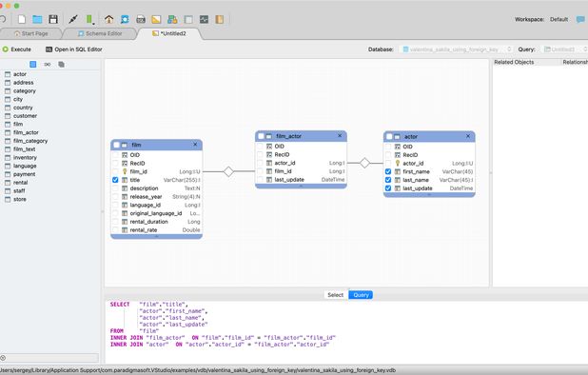Image resolution: width=588 pixels, height=375 pixels.
Task: Select the links view icon in sidebar
Action: 48,65
